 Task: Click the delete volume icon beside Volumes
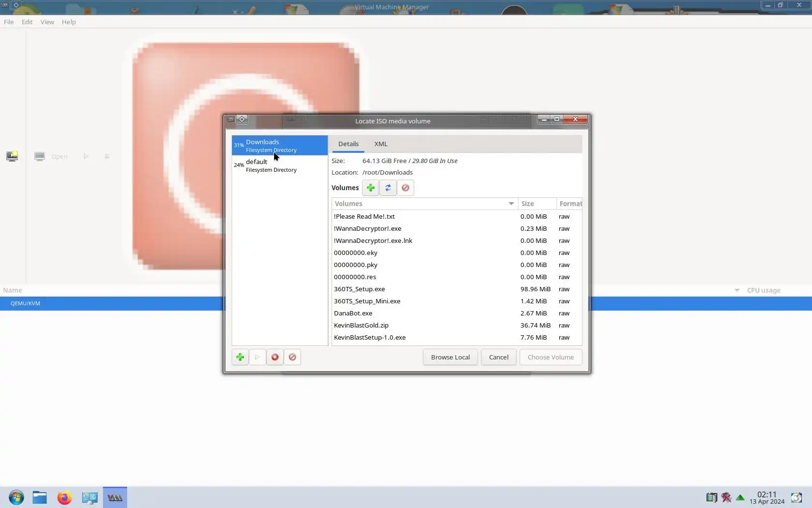[406, 188]
